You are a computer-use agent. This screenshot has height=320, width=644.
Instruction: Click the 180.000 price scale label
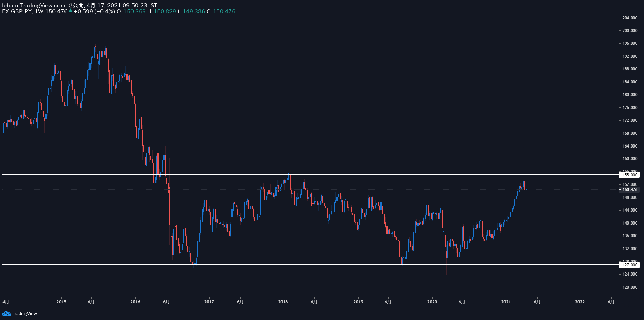click(x=630, y=95)
